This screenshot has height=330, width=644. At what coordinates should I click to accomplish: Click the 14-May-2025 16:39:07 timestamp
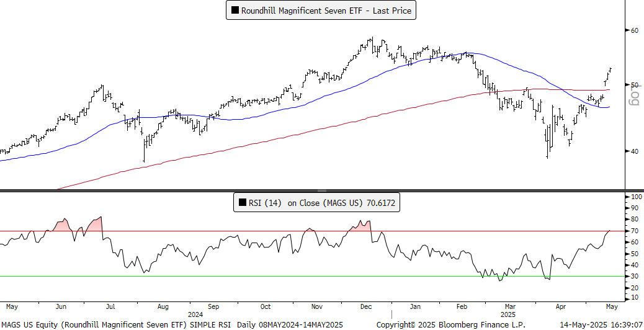point(601,324)
